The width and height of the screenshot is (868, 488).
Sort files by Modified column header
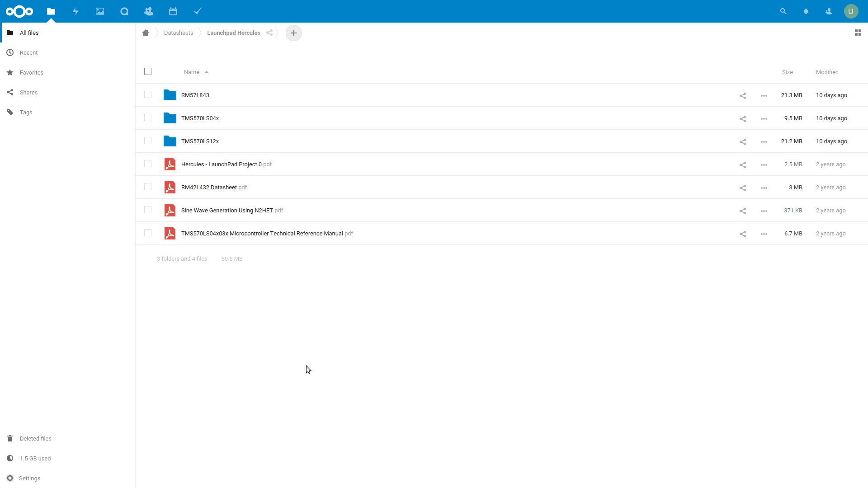[827, 72]
